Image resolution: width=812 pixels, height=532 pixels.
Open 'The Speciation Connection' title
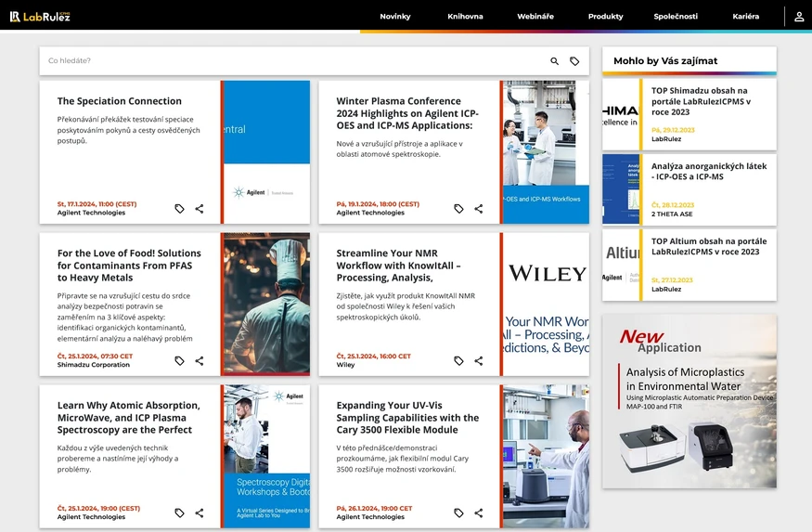point(120,101)
